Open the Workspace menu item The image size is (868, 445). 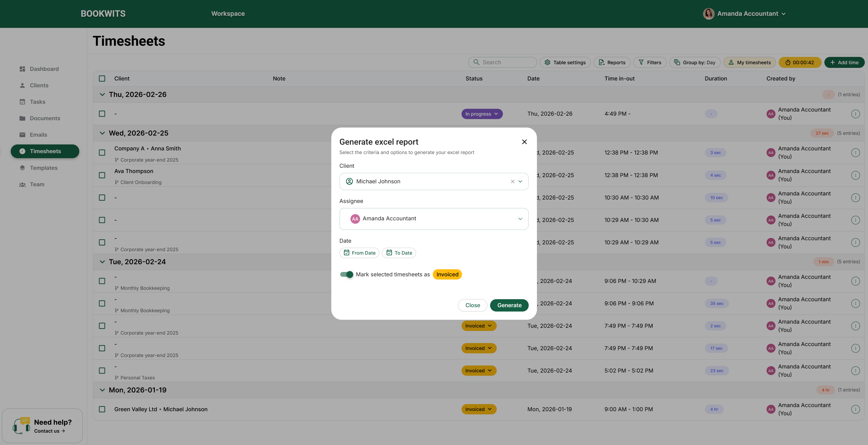(228, 14)
